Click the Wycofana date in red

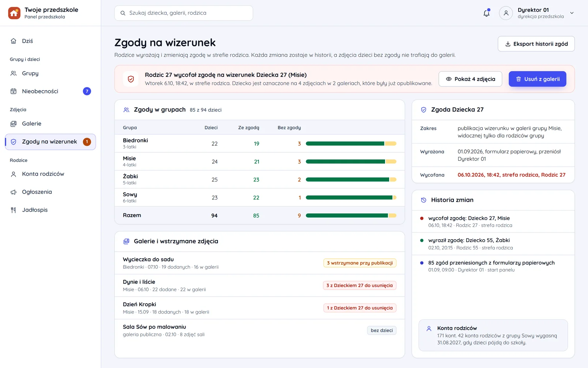(512, 175)
